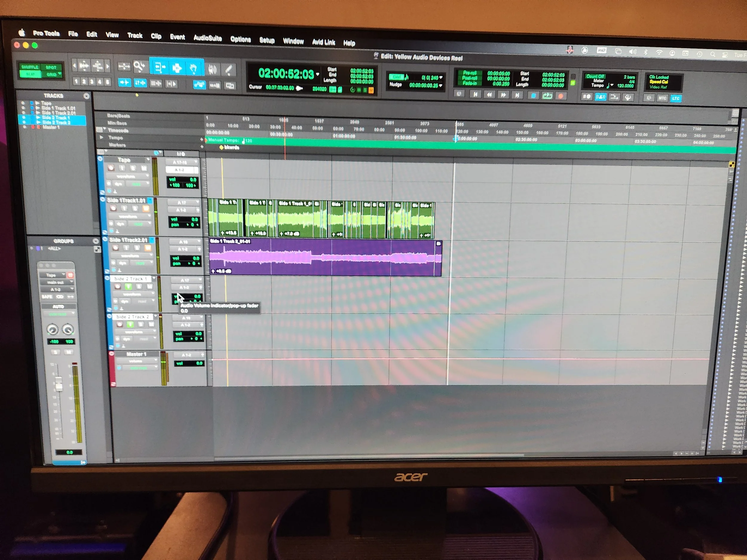The height and width of the screenshot is (560, 747).
Task: Toggle input monitoring on Side 2 Track 1
Action: [128, 287]
